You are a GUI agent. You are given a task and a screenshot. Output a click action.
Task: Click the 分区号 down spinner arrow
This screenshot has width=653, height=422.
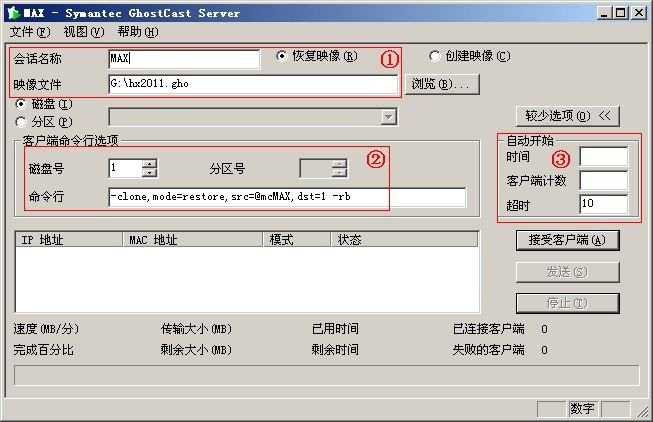click(340, 172)
